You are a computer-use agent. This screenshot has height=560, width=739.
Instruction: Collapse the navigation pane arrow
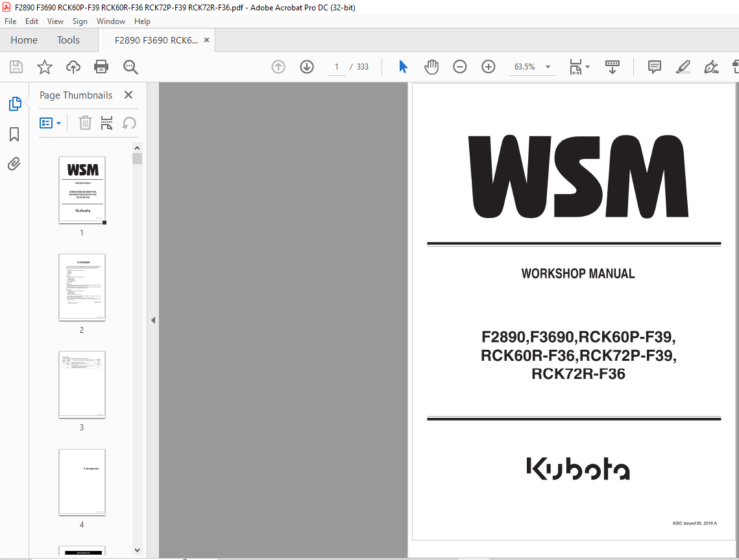point(153,320)
